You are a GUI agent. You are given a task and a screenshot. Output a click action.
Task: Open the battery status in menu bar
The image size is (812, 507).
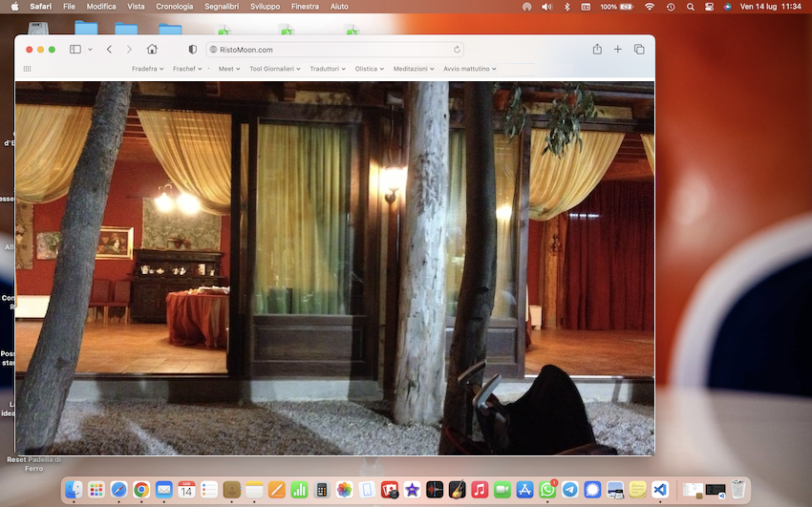617,7
